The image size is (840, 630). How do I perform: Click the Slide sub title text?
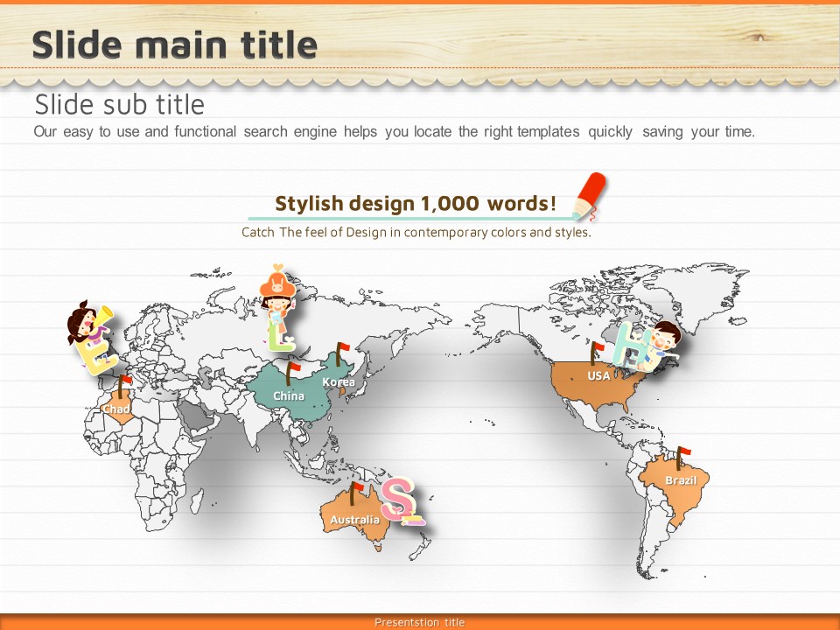click(x=119, y=105)
